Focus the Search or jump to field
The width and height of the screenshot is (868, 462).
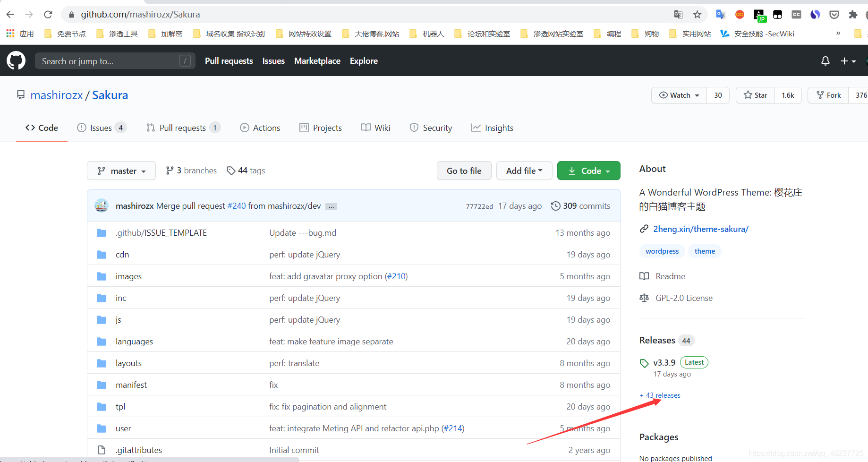coord(115,61)
